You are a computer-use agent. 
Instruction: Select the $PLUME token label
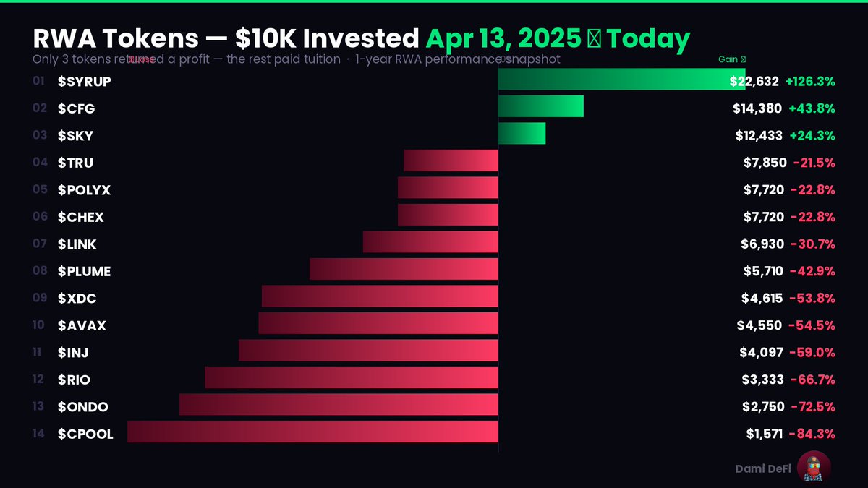point(85,271)
